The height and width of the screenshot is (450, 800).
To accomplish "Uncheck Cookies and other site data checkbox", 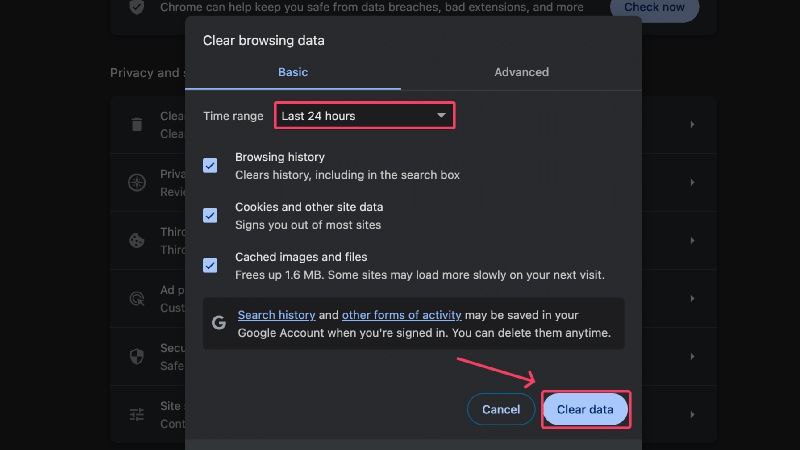I will 210,215.
